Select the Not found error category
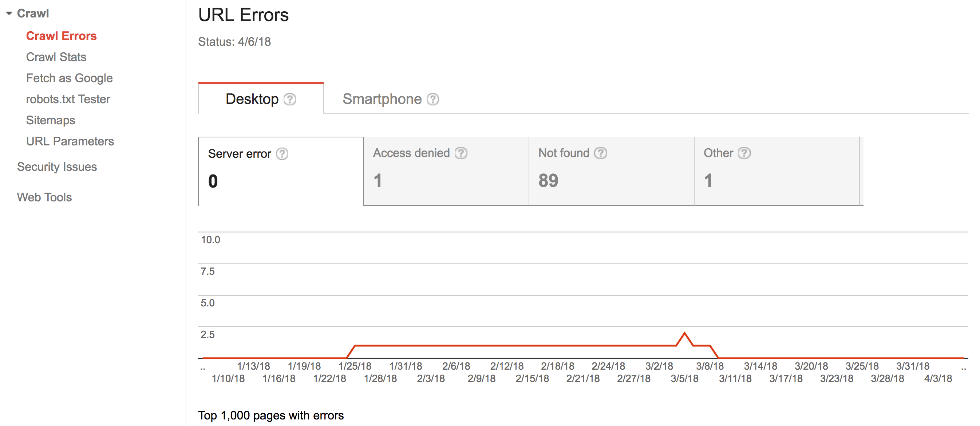The width and height of the screenshot is (980, 426). click(x=611, y=171)
